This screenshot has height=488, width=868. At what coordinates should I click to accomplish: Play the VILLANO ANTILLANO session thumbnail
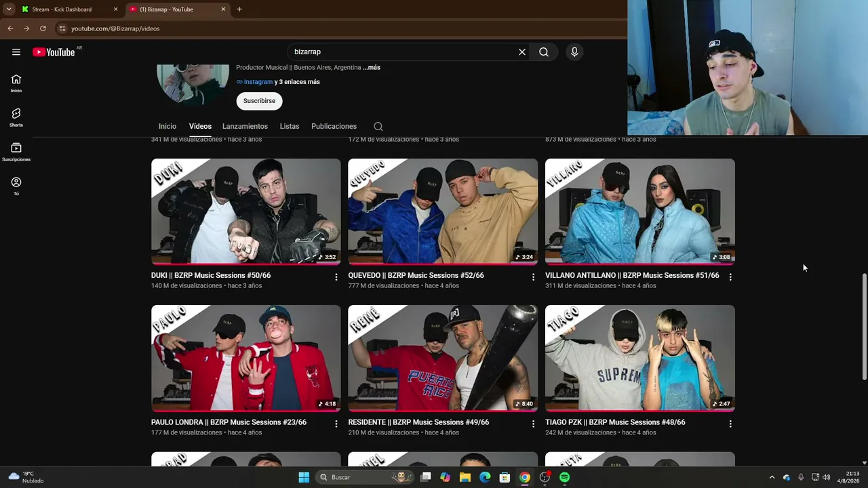pos(640,211)
